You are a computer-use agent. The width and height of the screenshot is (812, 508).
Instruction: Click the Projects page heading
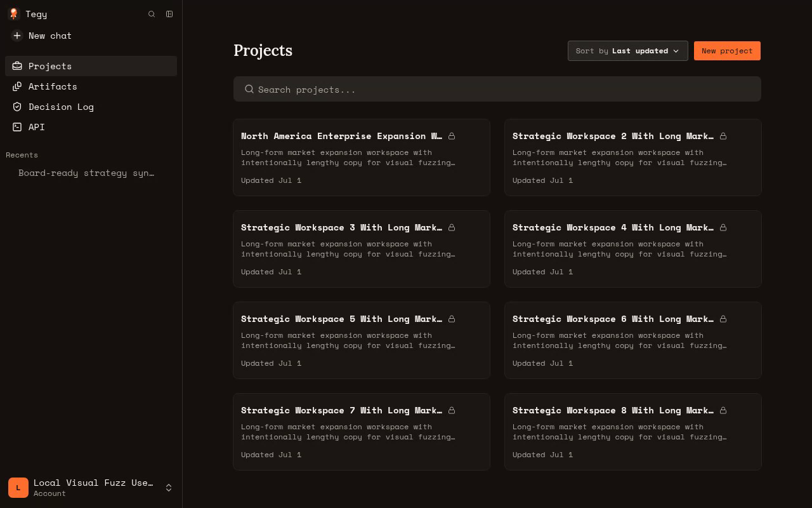263,50
